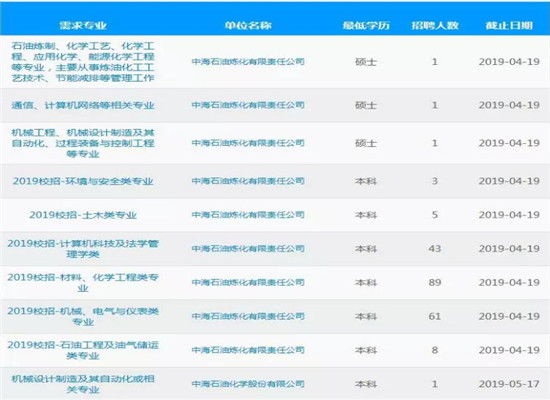This screenshot has height=400, width=550.
Task: Click the 最低学历 column header
Action: coord(366,25)
